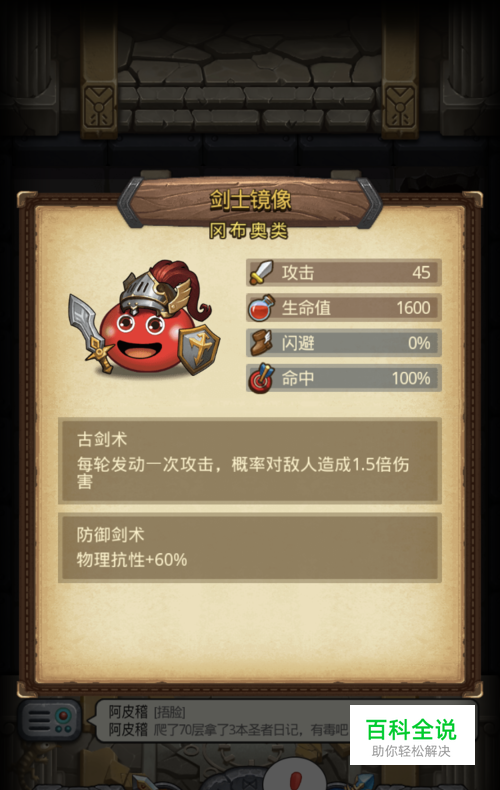Select the 生命值 1600 stat row
This screenshot has height=790, width=500.
[x=343, y=308]
